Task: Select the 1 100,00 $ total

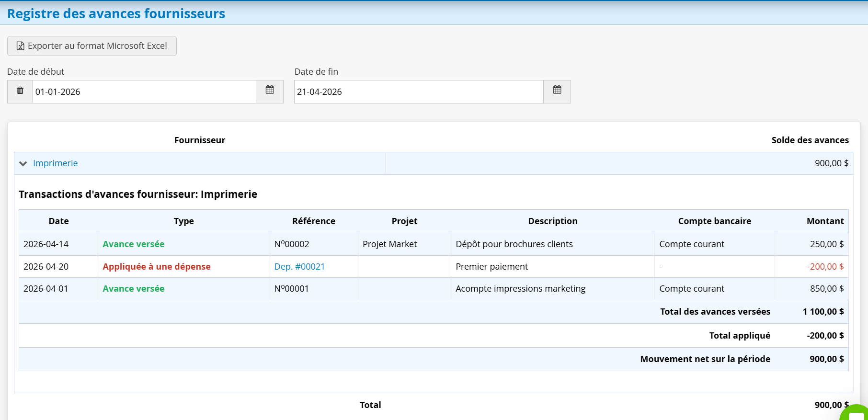Action: (x=823, y=312)
